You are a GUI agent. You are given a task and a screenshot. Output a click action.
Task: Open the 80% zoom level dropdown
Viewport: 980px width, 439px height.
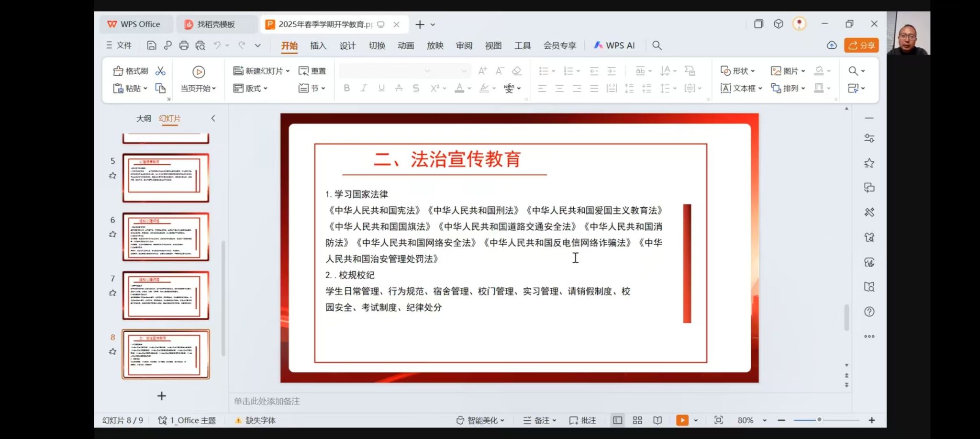(765, 420)
